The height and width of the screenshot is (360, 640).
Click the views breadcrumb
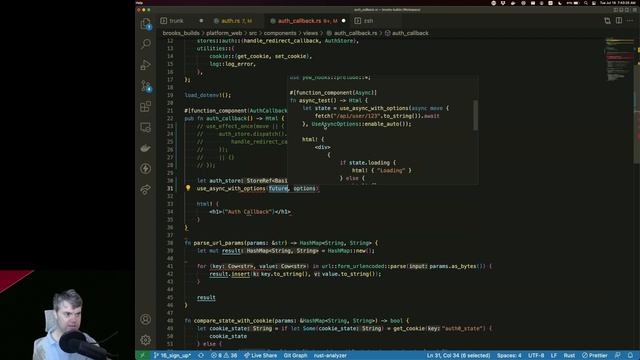[310, 33]
